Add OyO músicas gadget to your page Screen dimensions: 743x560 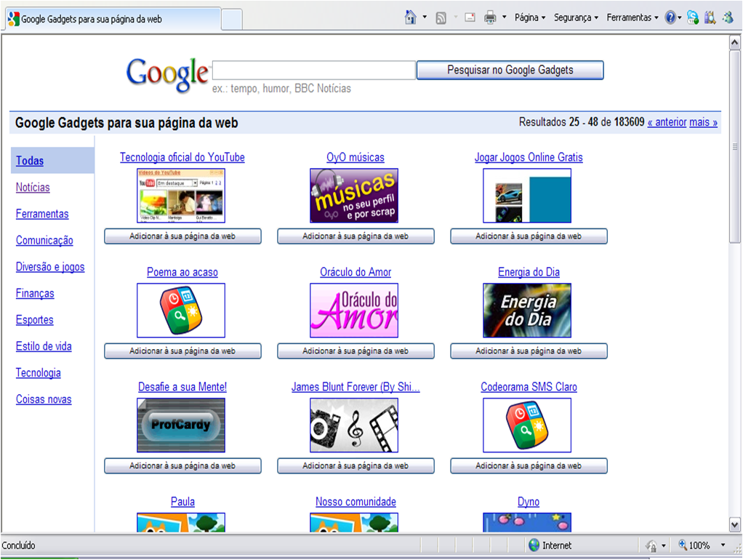click(x=356, y=236)
